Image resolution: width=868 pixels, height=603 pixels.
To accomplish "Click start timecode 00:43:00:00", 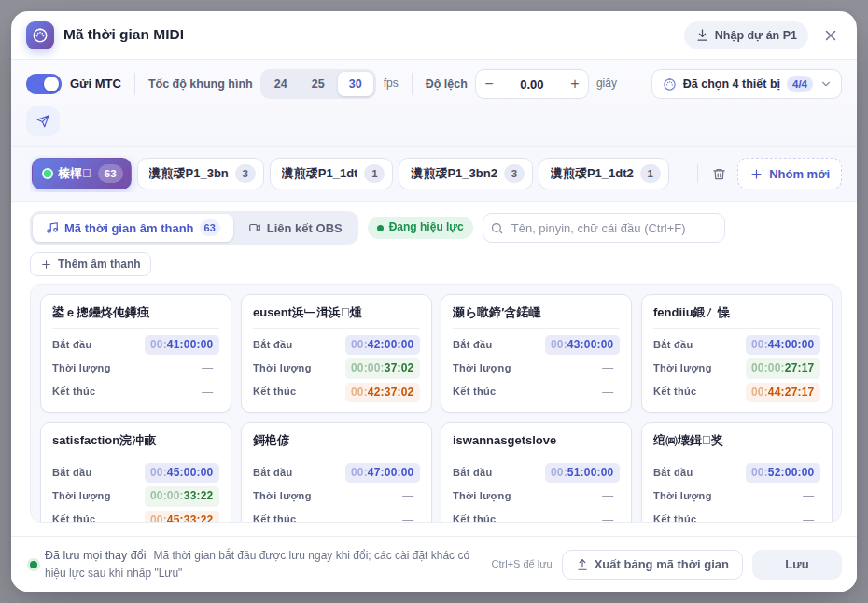I will tap(582, 344).
